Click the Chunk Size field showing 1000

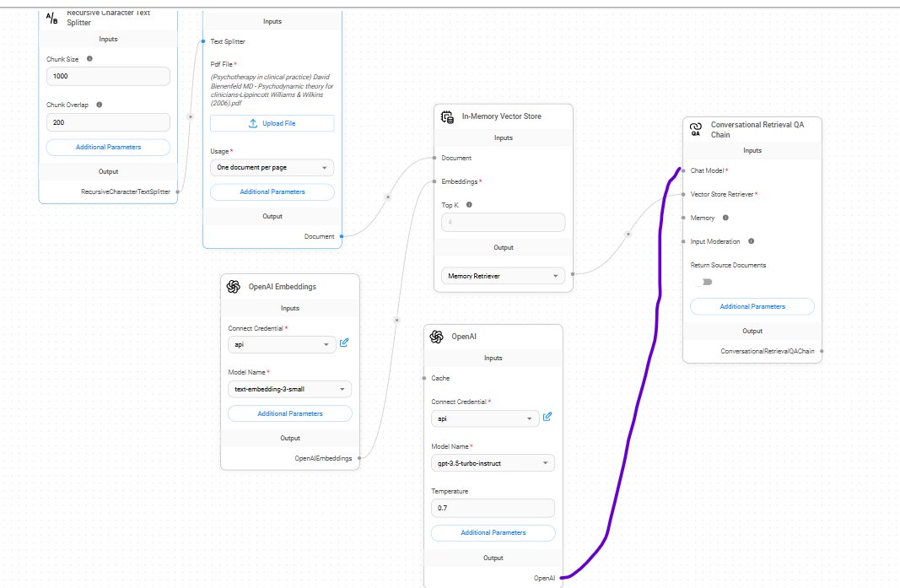[108, 77]
